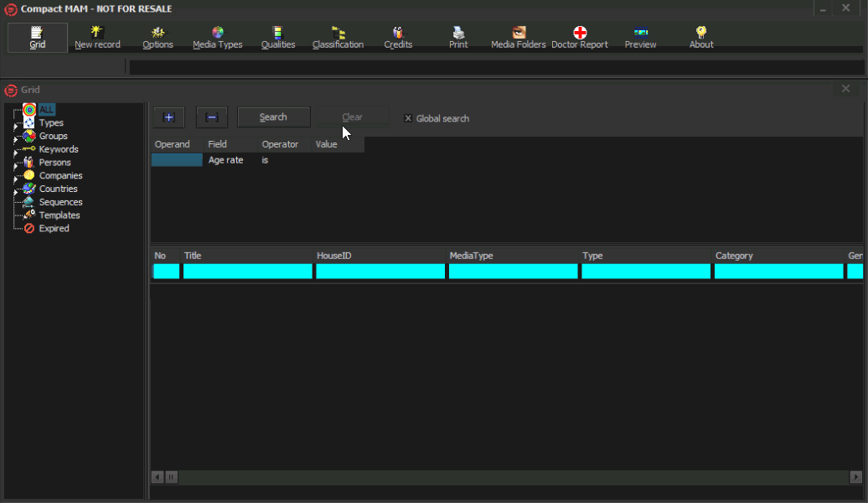
Task: Open the New record toolbar icon
Action: click(97, 38)
